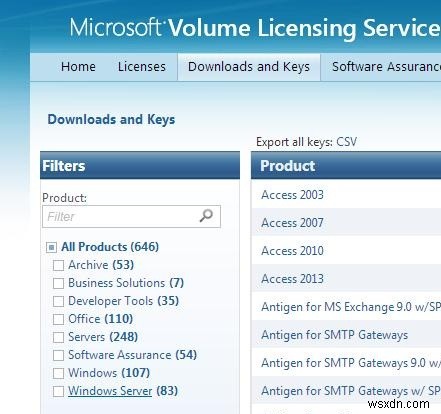Click the magnifier search icon in Filter box
The height and width of the screenshot is (414, 441).
click(206, 216)
